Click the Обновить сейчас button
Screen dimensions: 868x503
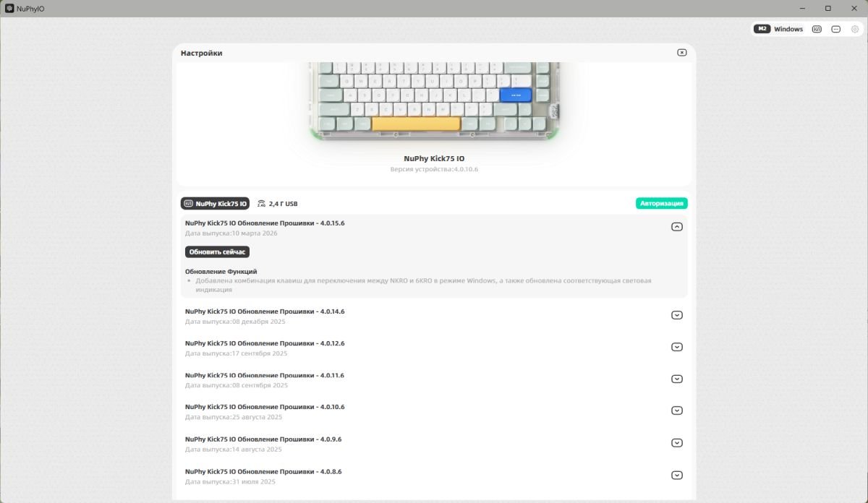point(217,252)
